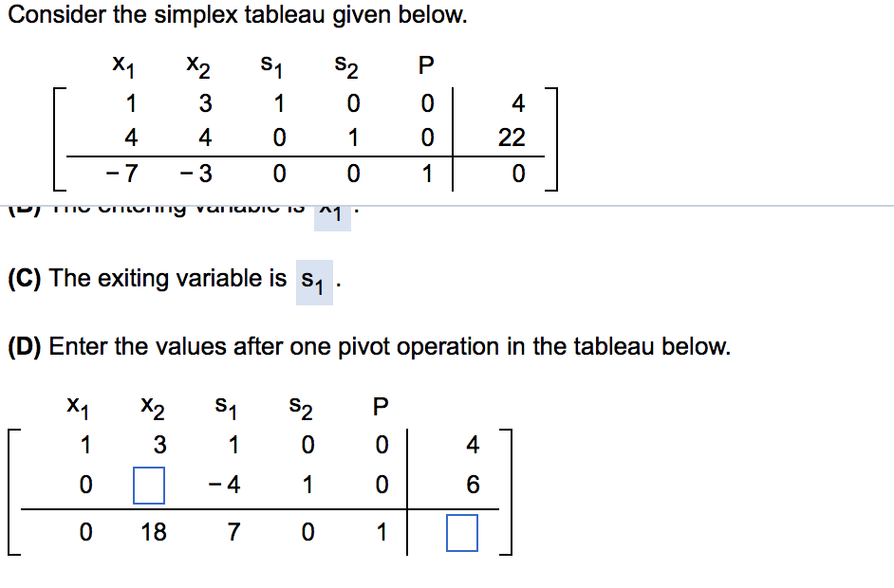Click the 18 entry in the lower tableau

tap(154, 532)
